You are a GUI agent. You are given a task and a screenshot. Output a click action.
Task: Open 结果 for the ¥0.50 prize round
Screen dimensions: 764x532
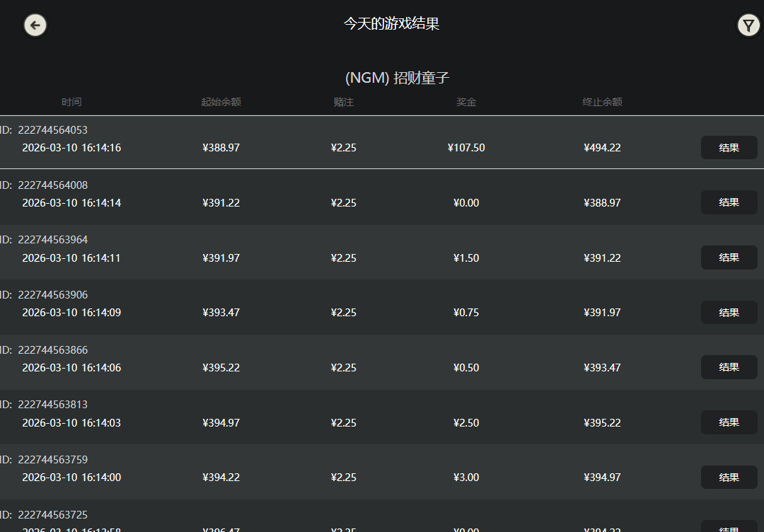(x=729, y=367)
